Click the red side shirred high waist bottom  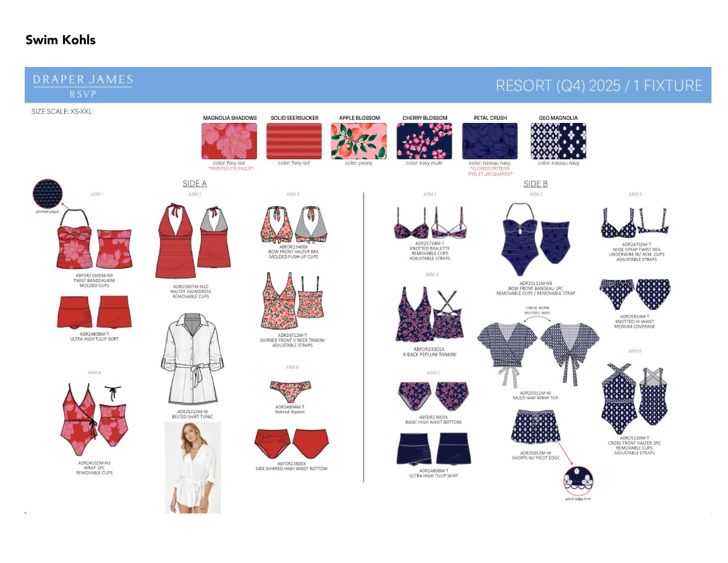[292, 444]
